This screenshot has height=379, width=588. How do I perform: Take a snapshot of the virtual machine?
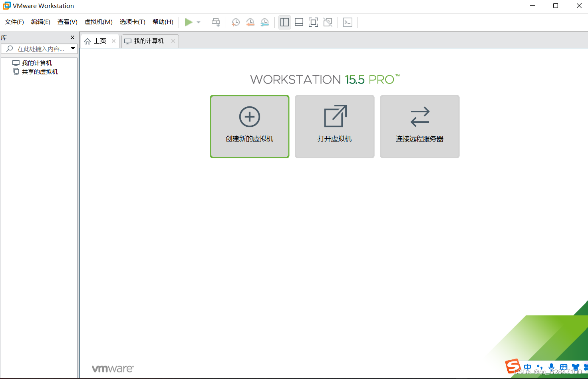[236, 22]
